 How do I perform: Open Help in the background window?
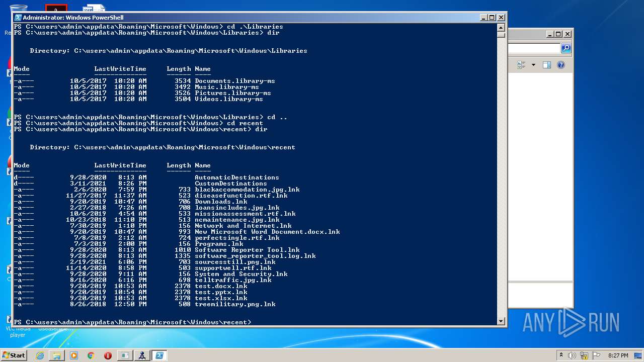pos(561,65)
